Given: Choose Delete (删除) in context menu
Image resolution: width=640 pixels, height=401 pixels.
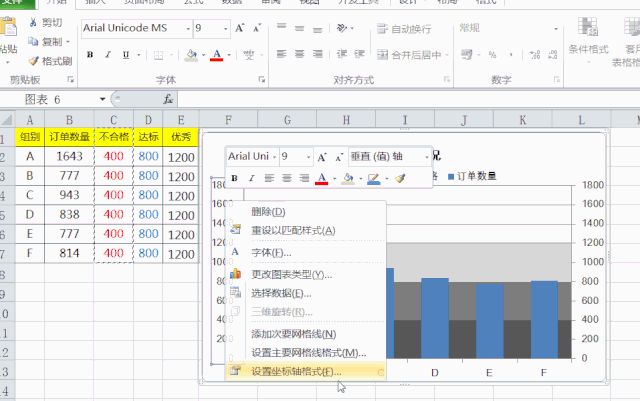Looking at the screenshot, I should [305, 212].
